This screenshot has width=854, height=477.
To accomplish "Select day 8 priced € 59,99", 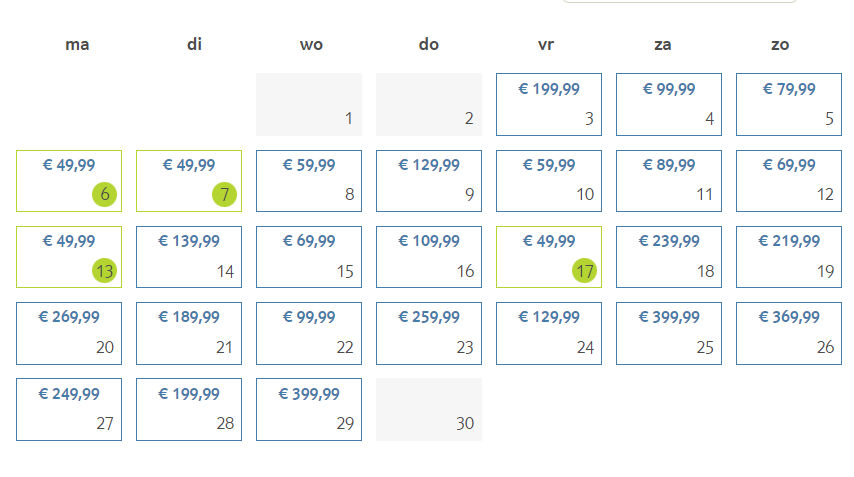I will [309, 181].
